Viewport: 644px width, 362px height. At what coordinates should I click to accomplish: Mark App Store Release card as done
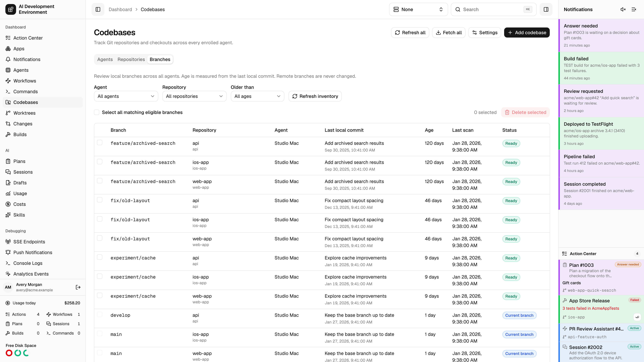[x=637, y=317]
